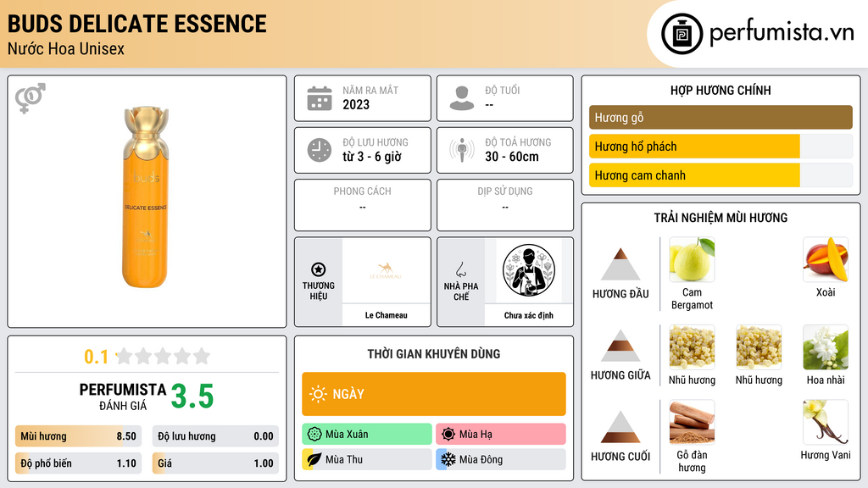The height and width of the screenshot is (488, 868).
Task: Click the Ngày recommended time bar
Action: pos(434,394)
